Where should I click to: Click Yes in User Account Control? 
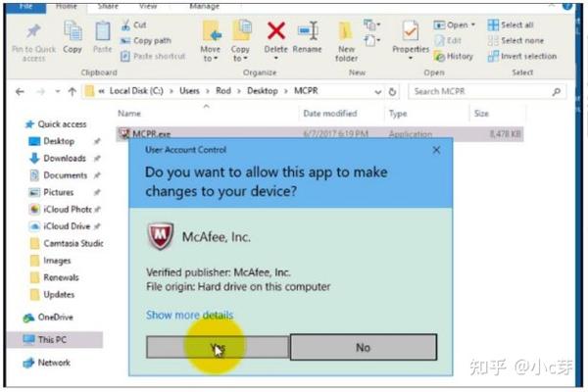coord(218,347)
